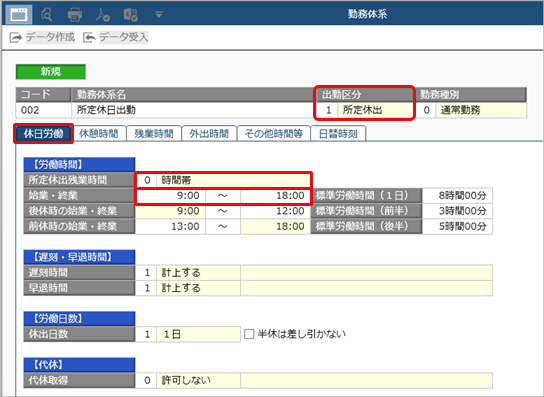Click start time 9:00 in 後休時の始業・終業 row
Image resolution: width=544 pixels, height=397 pixels.
[x=170, y=211]
